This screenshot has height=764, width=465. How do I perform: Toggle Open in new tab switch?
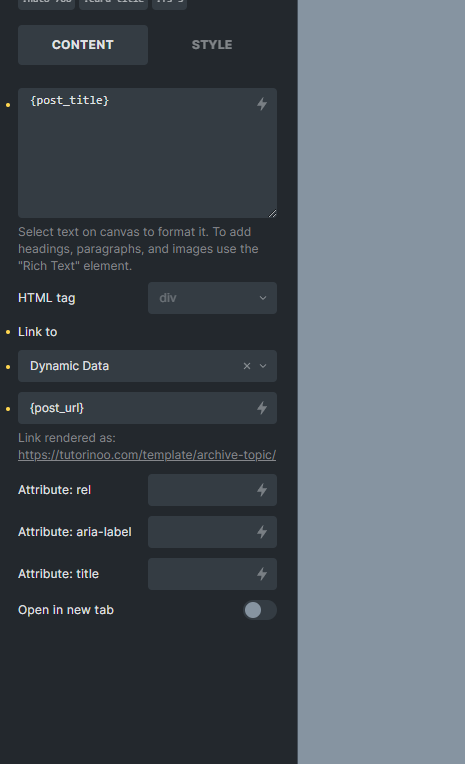(x=260, y=610)
